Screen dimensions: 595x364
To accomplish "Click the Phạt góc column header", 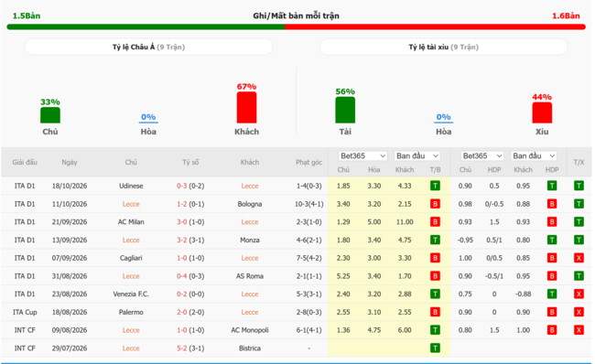I will point(308,162).
